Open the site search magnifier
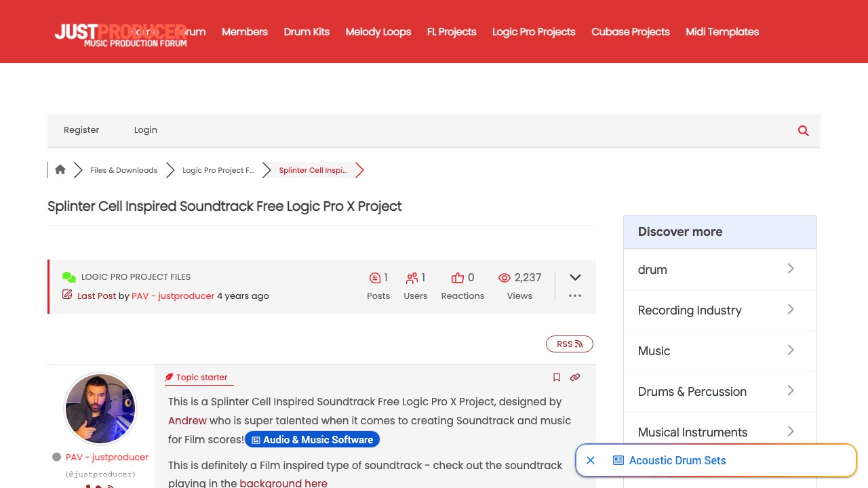This screenshot has height=488, width=868. [804, 131]
